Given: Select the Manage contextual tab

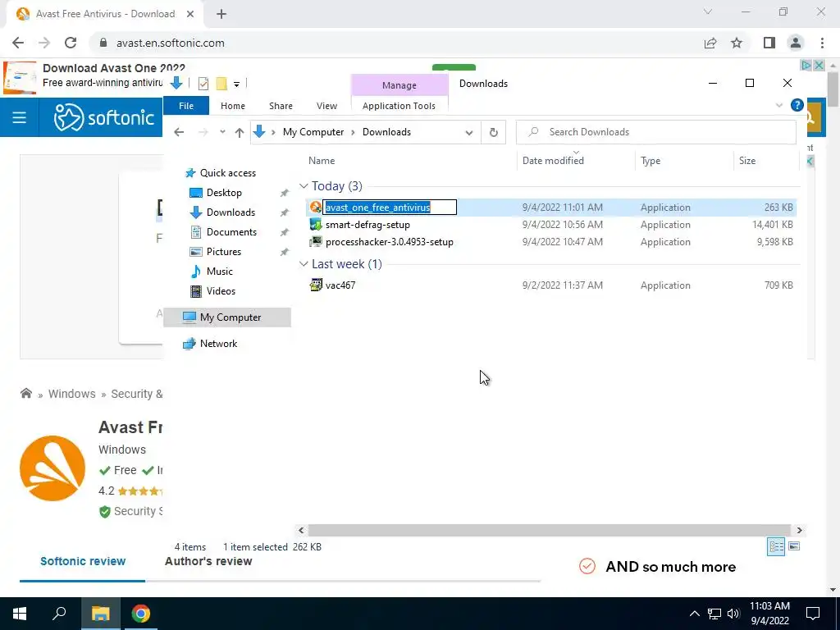Looking at the screenshot, I should point(399,85).
